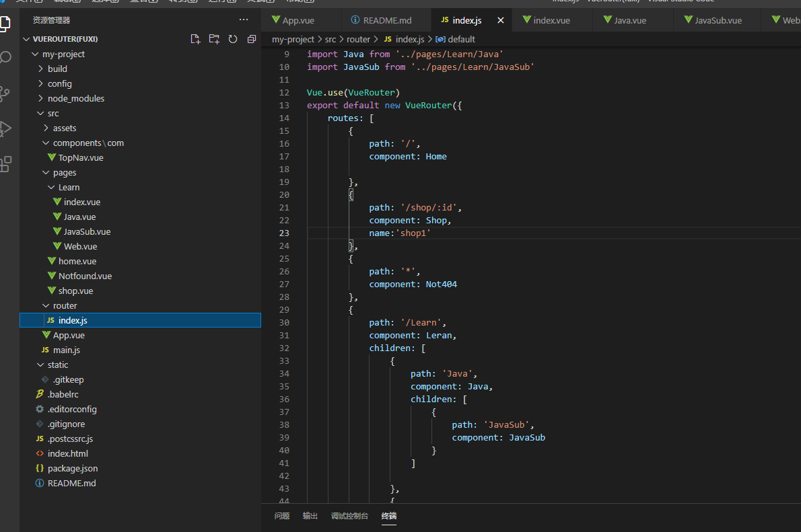Open the Source Control view
Image resolution: width=801 pixels, height=532 pixels.
click(x=5, y=93)
